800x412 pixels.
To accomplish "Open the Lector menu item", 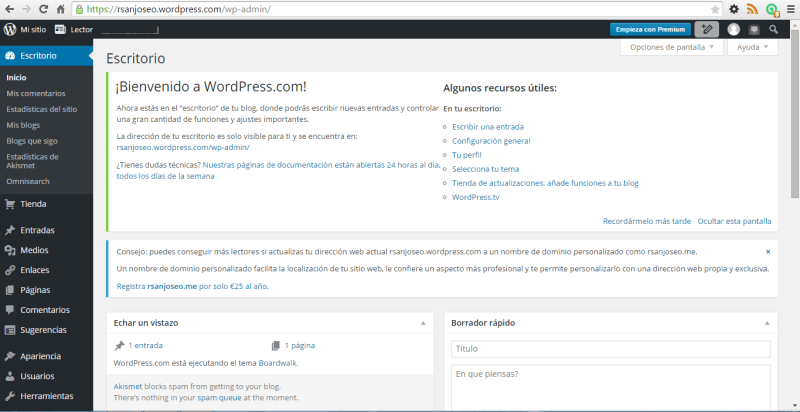I will (74, 30).
